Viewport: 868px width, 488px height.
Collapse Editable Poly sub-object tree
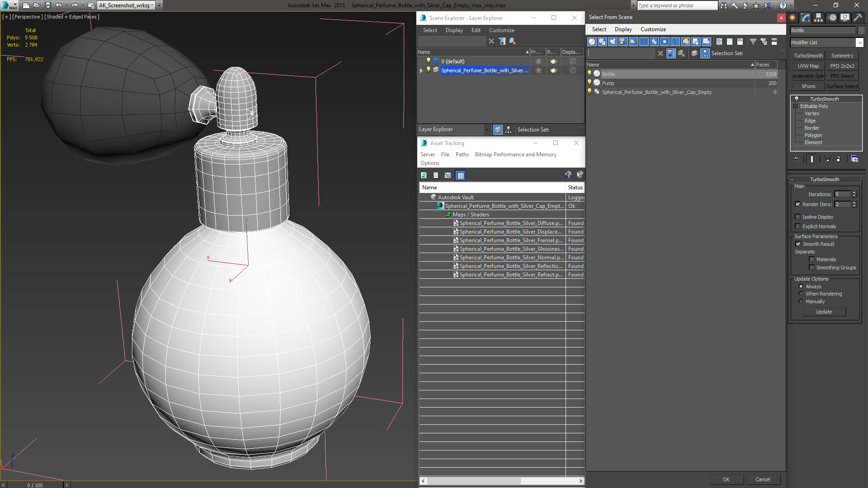coord(795,106)
